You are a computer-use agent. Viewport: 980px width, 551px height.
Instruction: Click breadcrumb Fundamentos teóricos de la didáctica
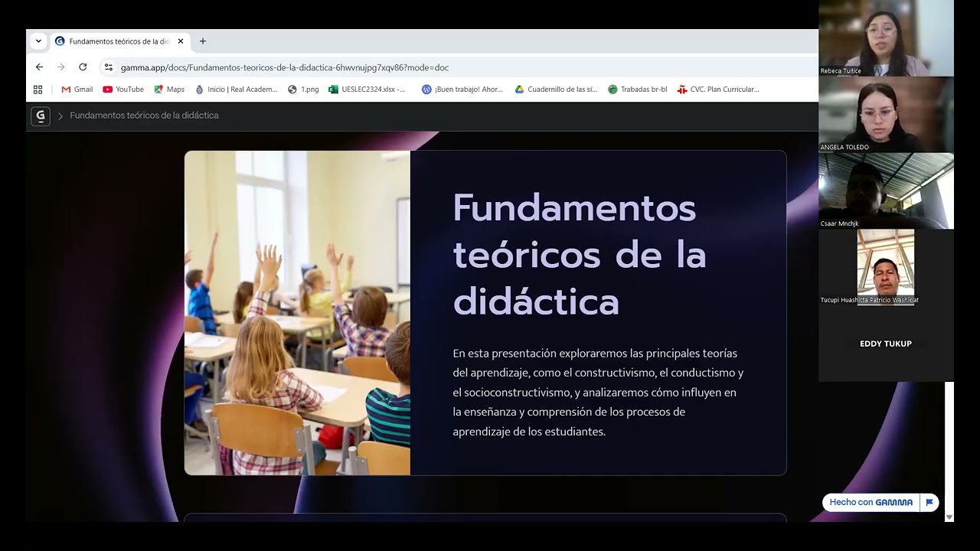point(144,116)
